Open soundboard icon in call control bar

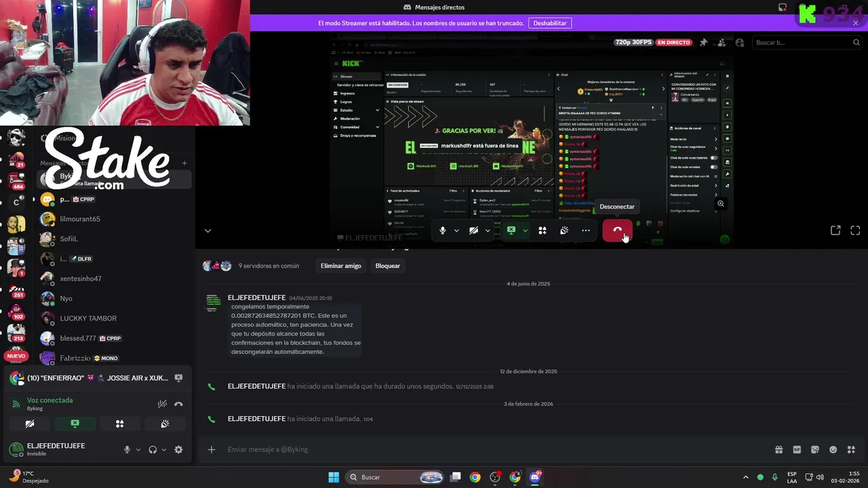coord(564,230)
